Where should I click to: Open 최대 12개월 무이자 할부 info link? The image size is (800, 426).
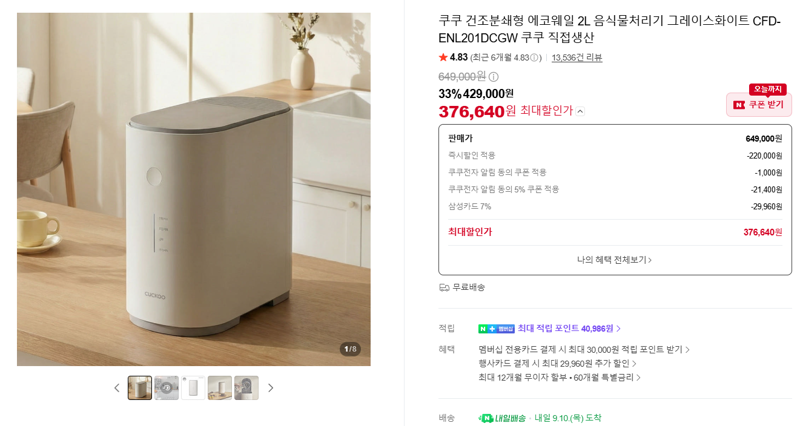pos(559,377)
